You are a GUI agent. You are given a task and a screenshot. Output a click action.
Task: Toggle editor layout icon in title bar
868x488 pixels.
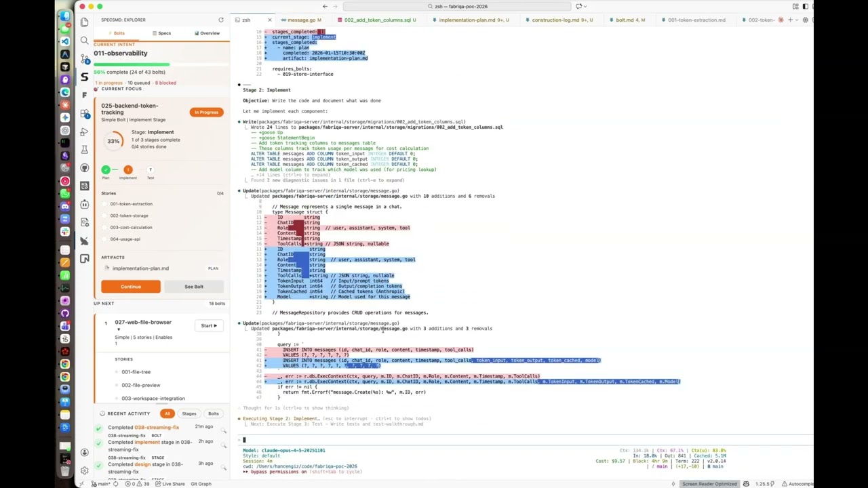[795, 6]
